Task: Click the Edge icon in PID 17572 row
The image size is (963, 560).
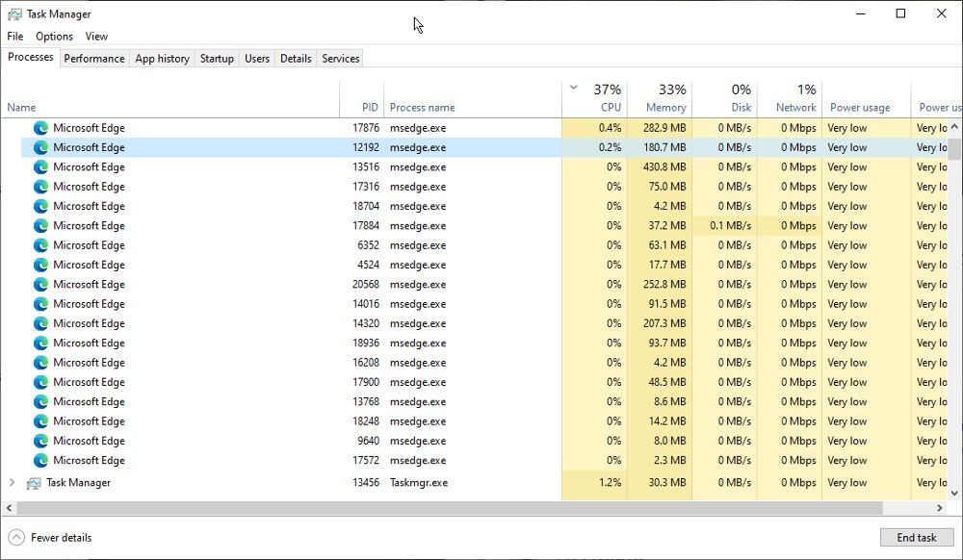Action: [x=40, y=461]
